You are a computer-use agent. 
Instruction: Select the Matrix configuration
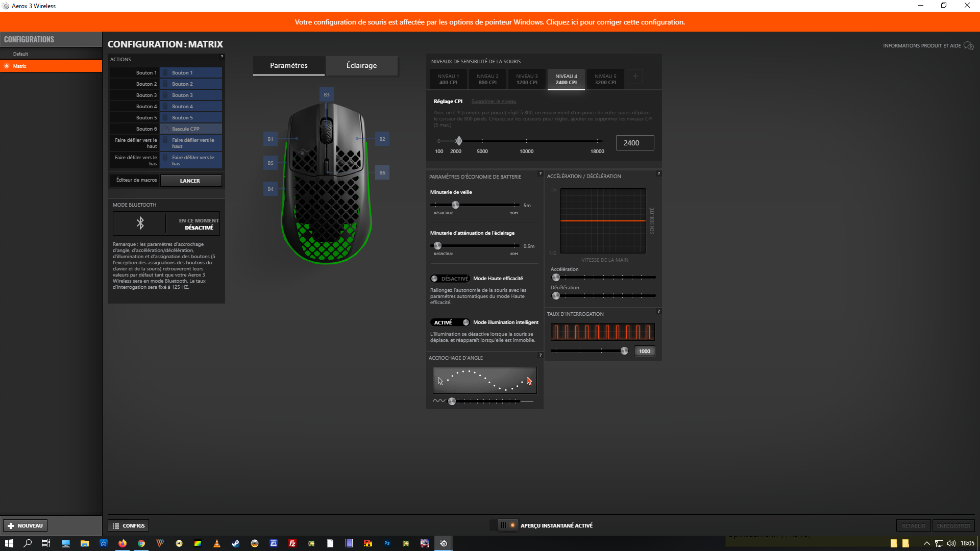pos(51,66)
